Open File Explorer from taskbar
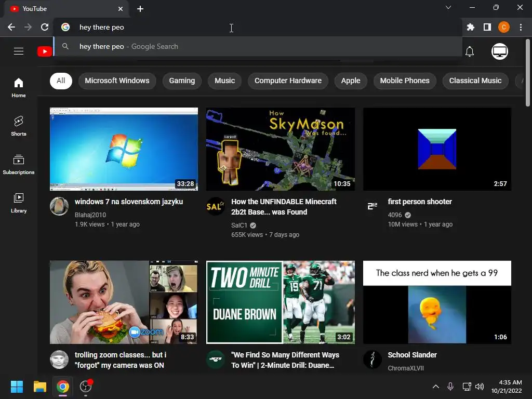 tap(39, 387)
